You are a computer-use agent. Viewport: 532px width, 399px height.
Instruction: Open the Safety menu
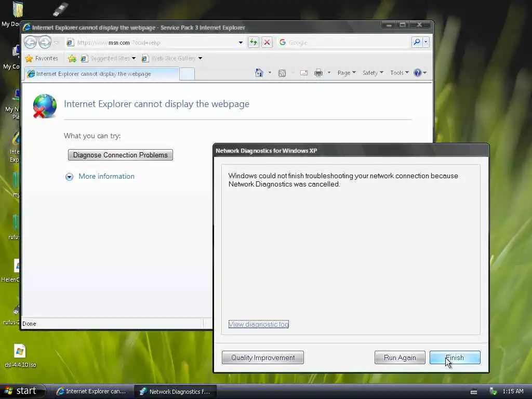[x=373, y=73]
